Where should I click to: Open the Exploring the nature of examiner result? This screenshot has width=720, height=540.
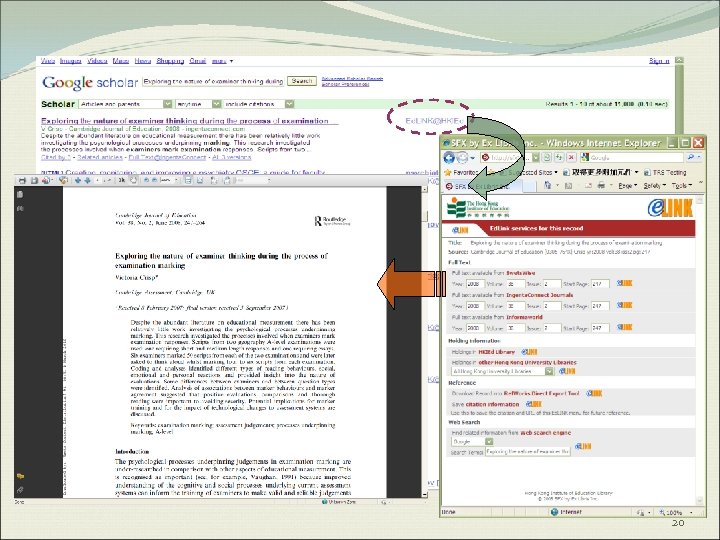[185, 121]
